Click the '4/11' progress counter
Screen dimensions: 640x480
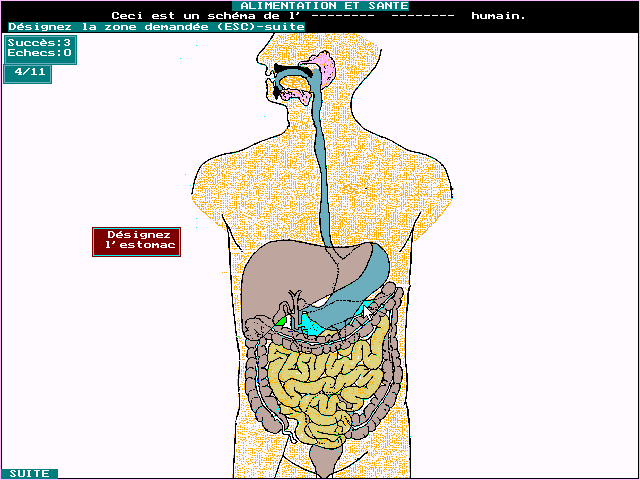27,72
